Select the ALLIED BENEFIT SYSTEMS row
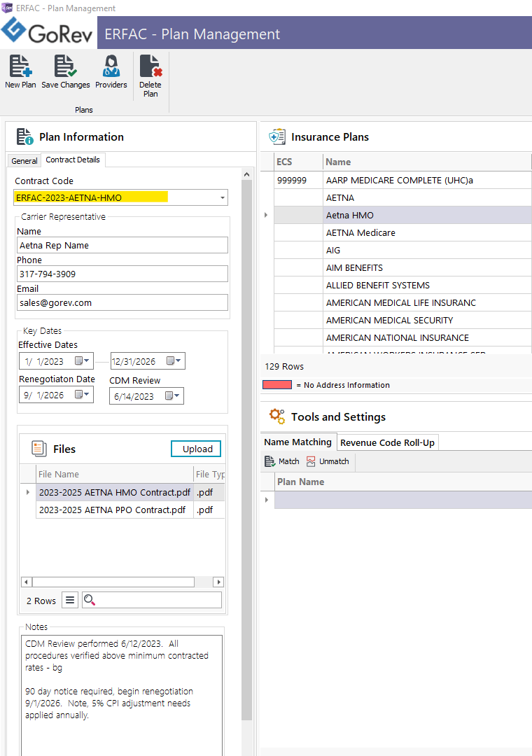The width and height of the screenshot is (532, 756). pos(402,285)
